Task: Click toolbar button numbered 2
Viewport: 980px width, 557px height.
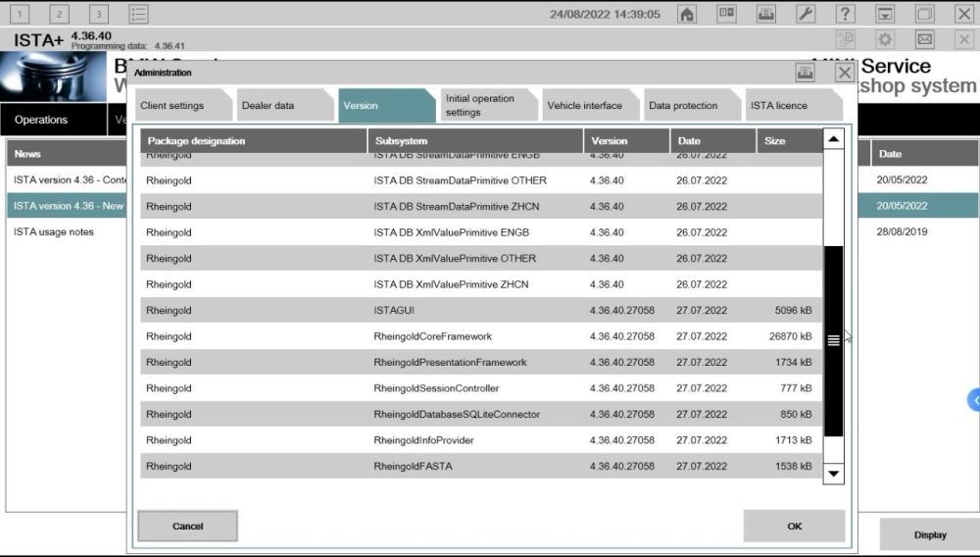Action: pos(59,13)
